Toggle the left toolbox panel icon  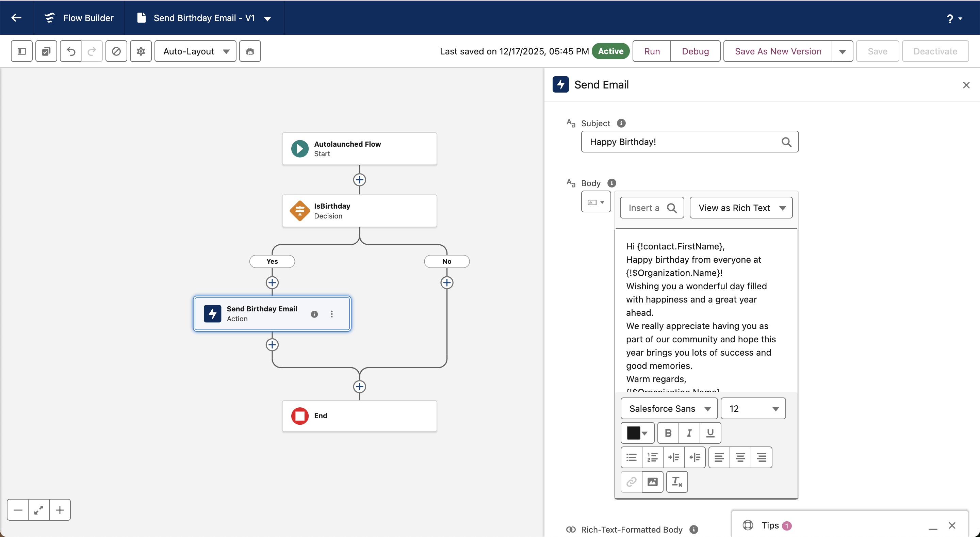pos(22,51)
